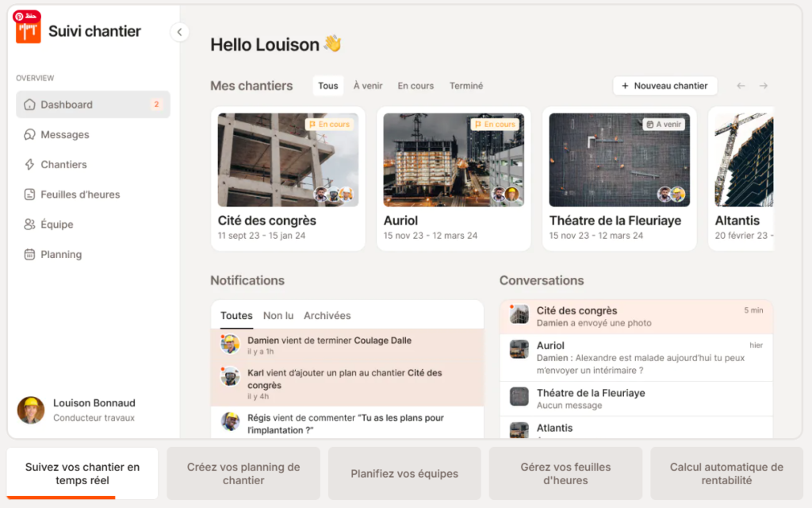This screenshot has width=812, height=508.
Task: Click the next chantiers right arrow
Action: click(x=764, y=86)
